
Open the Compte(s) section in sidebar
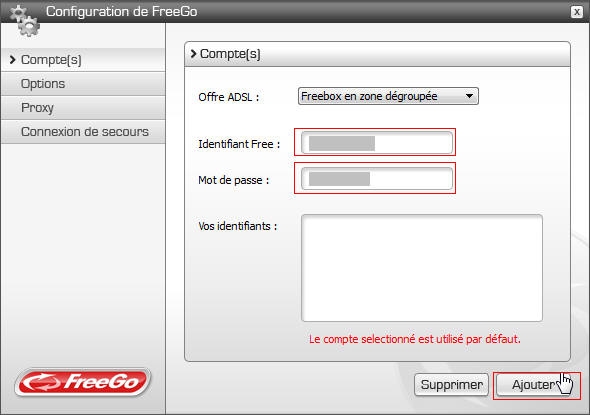click(83, 59)
